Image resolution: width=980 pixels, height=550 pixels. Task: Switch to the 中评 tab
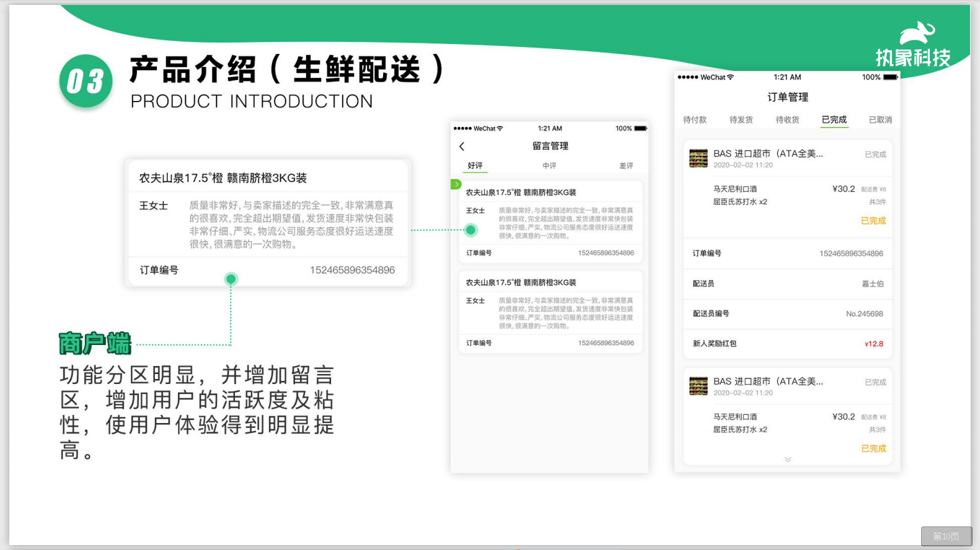click(549, 166)
